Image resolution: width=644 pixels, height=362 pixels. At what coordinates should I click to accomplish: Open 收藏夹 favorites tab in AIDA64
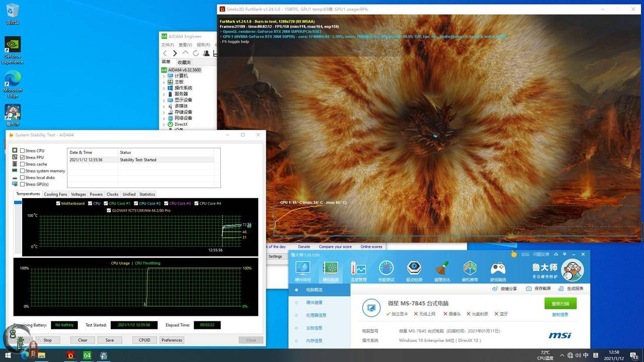tap(184, 62)
